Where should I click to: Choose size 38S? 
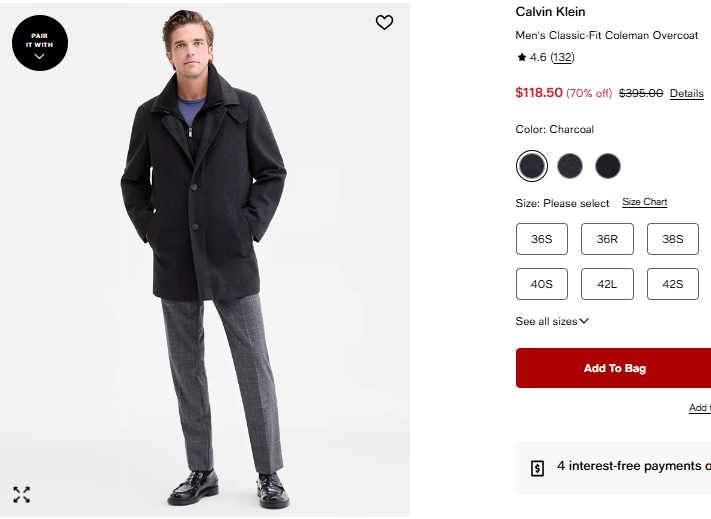point(673,239)
